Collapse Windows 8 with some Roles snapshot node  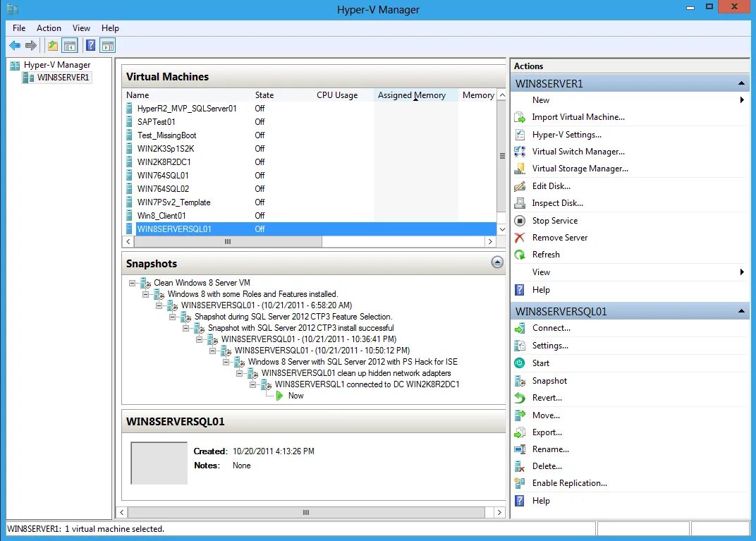coord(145,294)
